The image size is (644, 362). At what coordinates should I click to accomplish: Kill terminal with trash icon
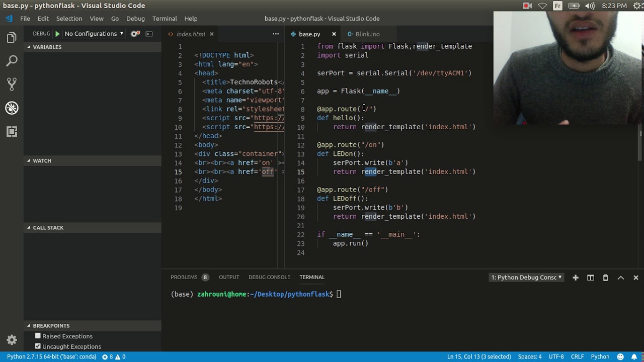pyautogui.click(x=606, y=278)
